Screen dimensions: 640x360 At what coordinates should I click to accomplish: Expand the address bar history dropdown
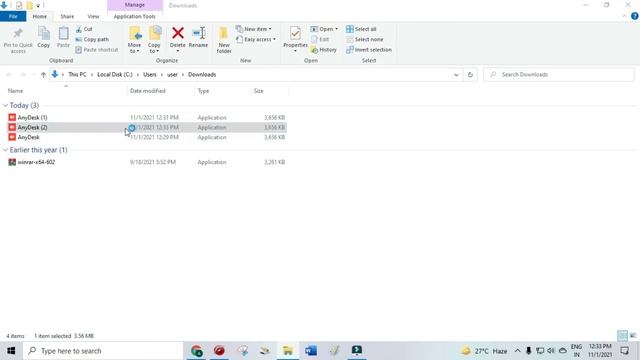click(x=456, y=75)
